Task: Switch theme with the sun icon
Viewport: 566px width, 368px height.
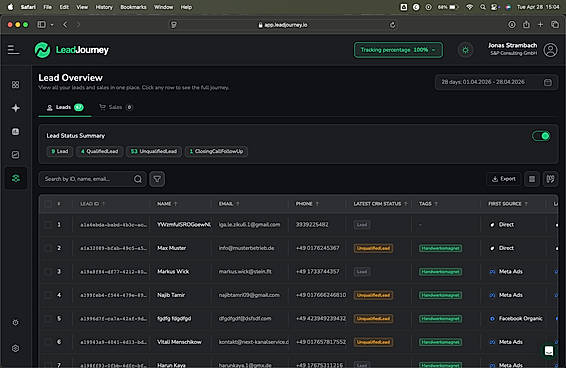Action: coord(465,50)
